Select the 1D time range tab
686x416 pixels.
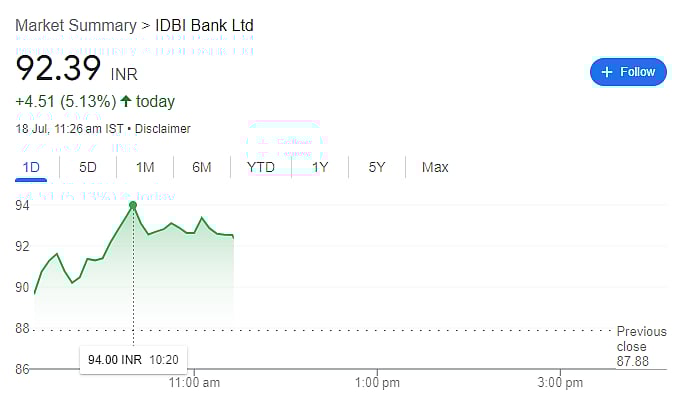(x=31, y=167)
